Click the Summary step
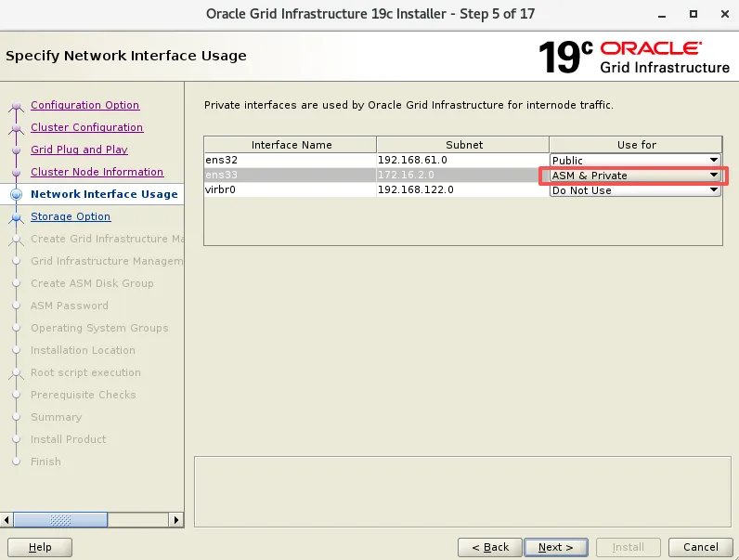739x560 pixels. tap(56, 417)
